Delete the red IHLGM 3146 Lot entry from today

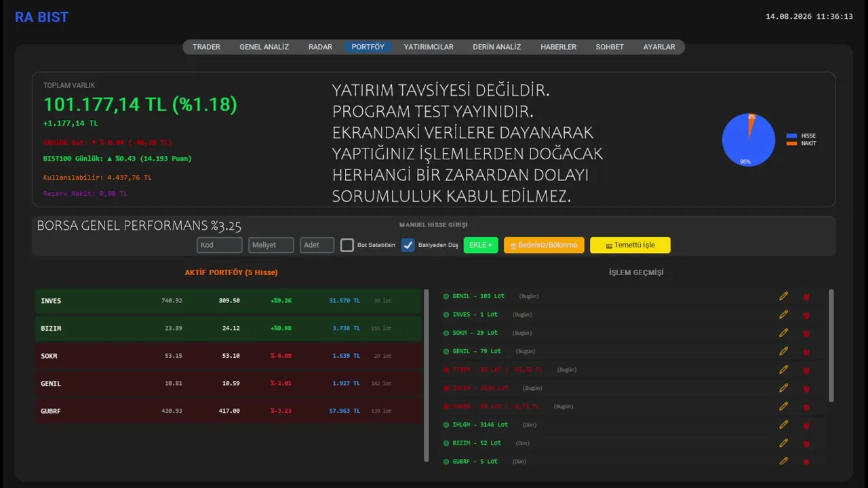806,388
